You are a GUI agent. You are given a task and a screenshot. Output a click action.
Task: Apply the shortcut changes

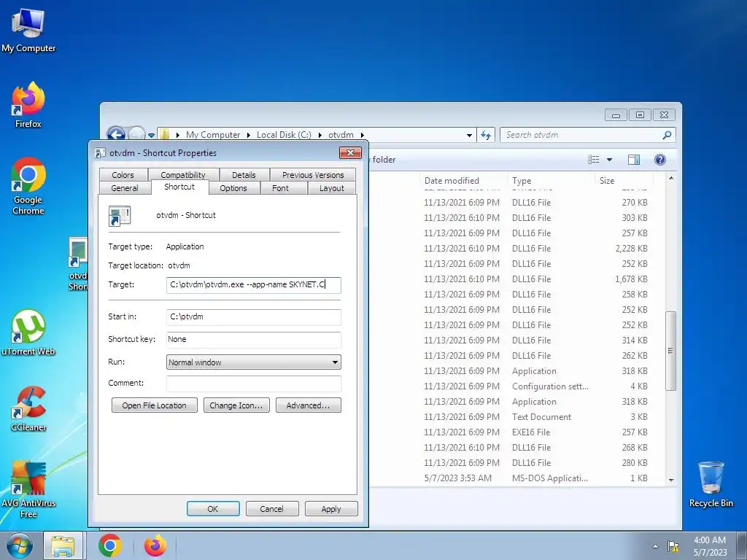tap(331, 508)
